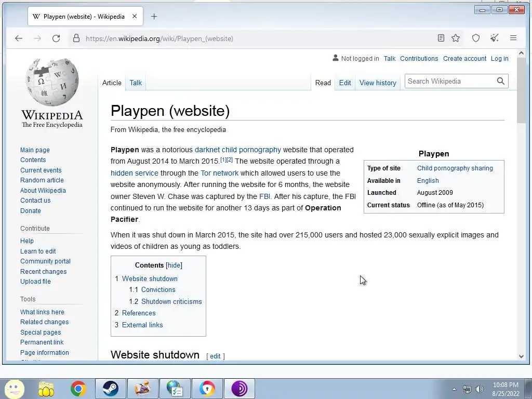Follow the hidden service link

pyautogui.click(x=135, y=173)
